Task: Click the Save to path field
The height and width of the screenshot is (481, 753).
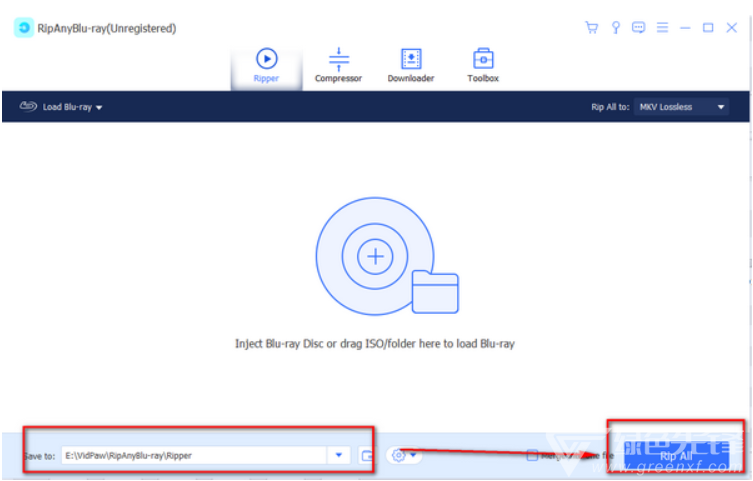Action: coord(194,455)
